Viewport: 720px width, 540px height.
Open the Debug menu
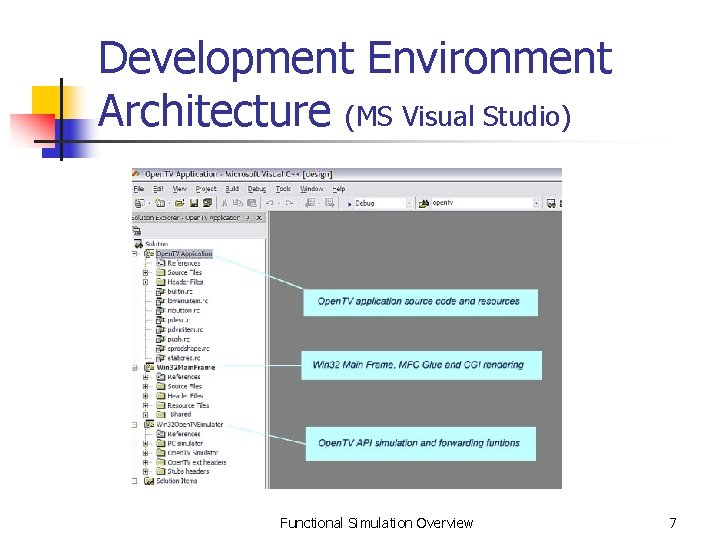click(257, 189)
